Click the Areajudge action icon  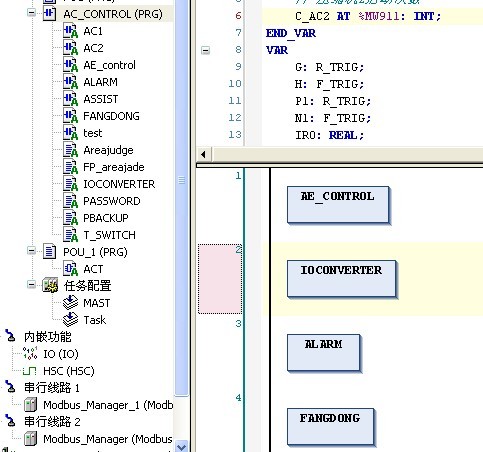[x=70, y=150]
